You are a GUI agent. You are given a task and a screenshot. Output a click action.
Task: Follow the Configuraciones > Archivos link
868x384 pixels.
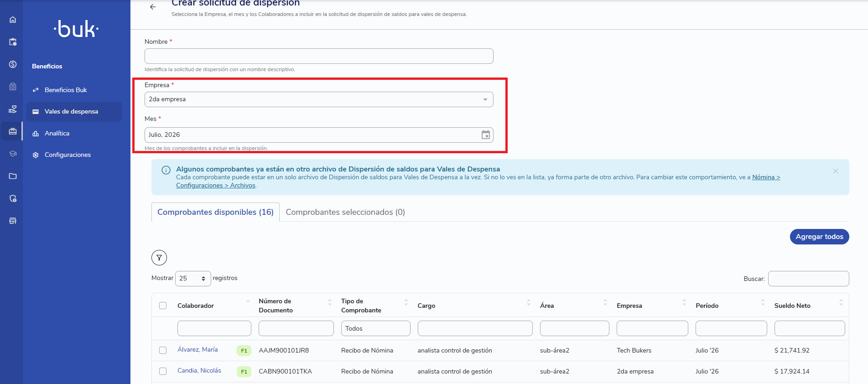point(216,185)
